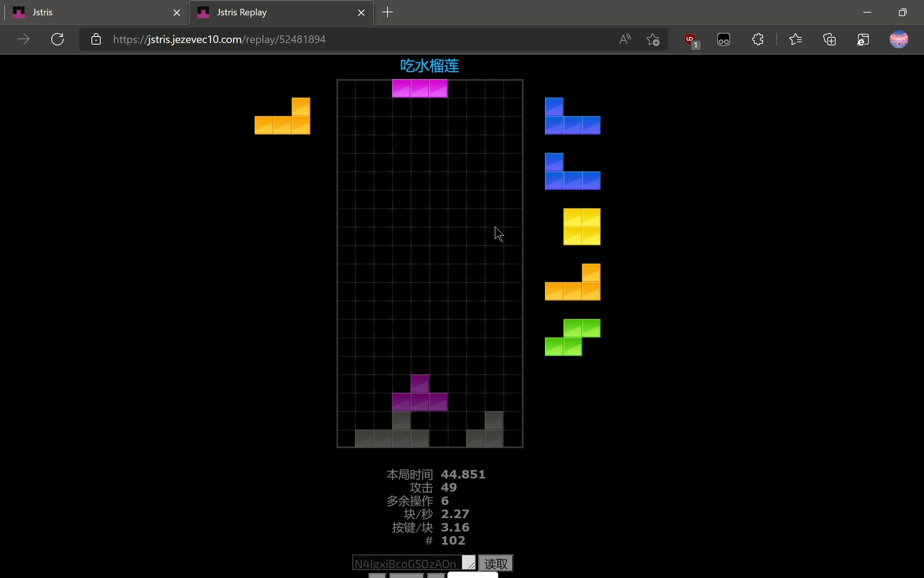Open the Favorites list icon
This screenshot has height=578, width=924.
coord(795,39)
